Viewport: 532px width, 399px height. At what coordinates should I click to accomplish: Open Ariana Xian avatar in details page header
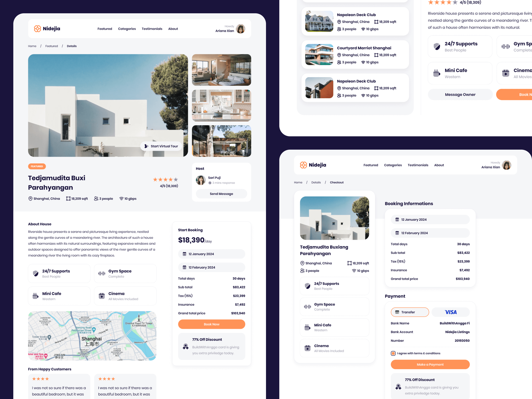coord(241,29)
